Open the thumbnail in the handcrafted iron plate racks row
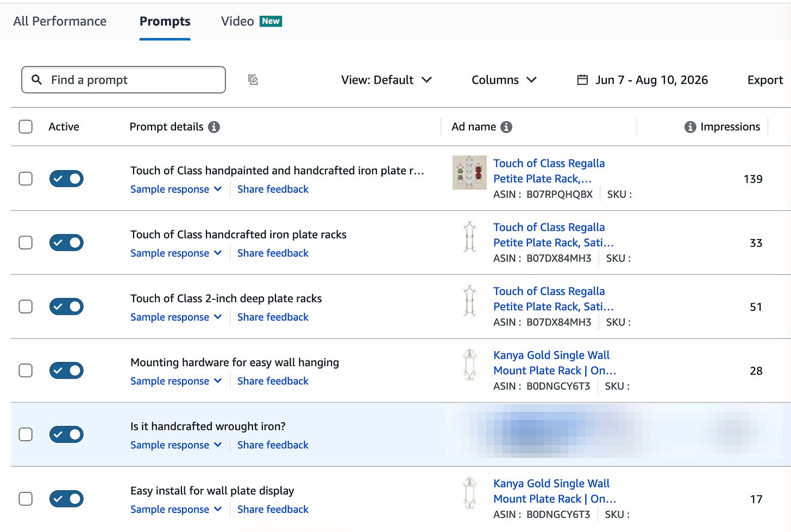Screen dimensions: 791x532 (x=469, y=237)
